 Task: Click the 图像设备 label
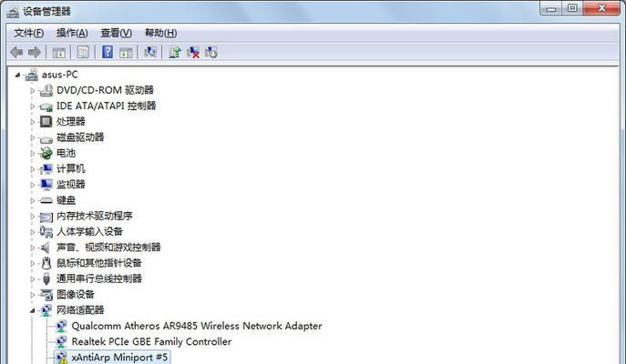click(x=76, y=295)
